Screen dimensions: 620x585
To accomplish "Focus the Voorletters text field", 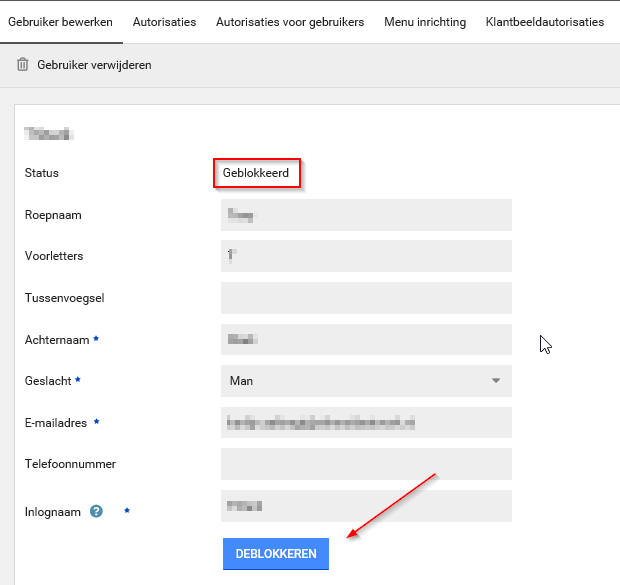I will (x=366, y=256).
